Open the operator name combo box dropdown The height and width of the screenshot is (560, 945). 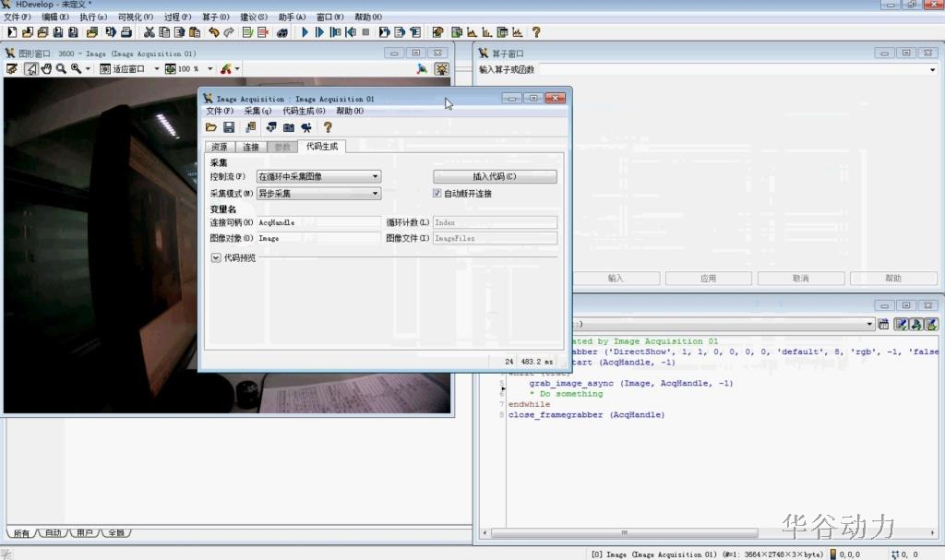[x=932, y=70]
